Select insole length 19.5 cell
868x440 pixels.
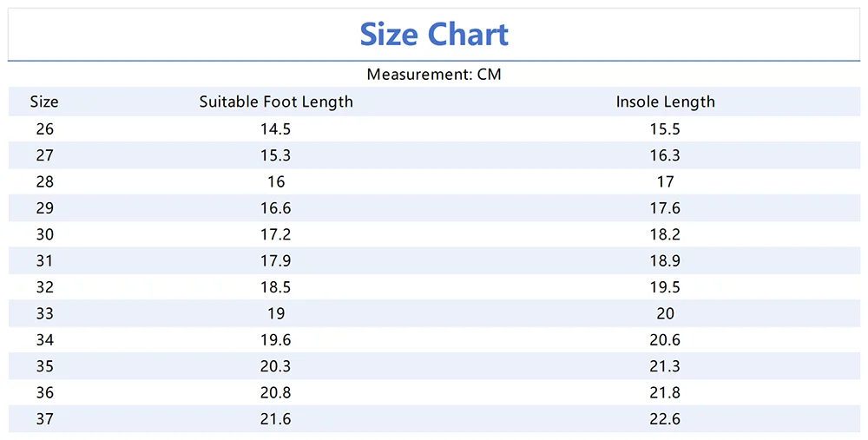pyautogui.click(x=666, y=287)
